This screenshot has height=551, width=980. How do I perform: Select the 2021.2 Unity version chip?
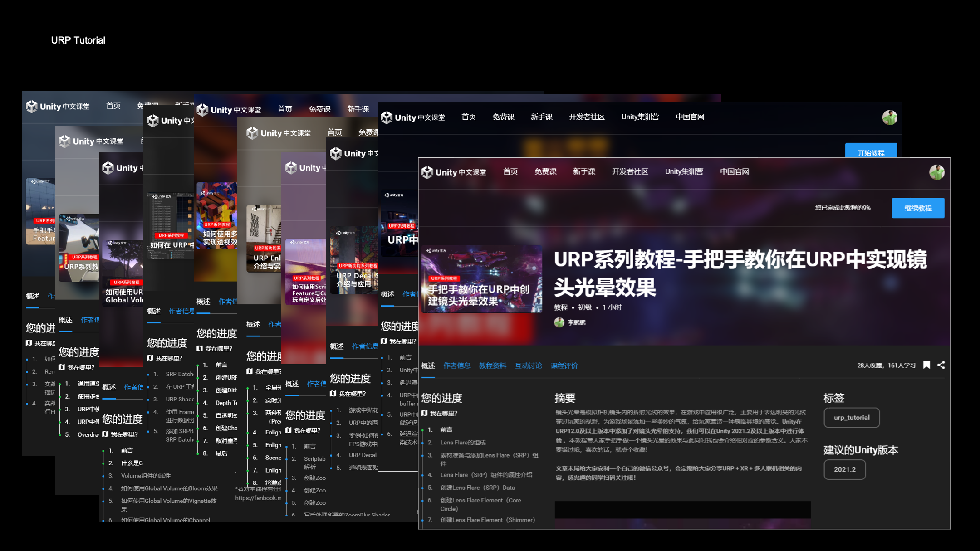pos(844,469)
